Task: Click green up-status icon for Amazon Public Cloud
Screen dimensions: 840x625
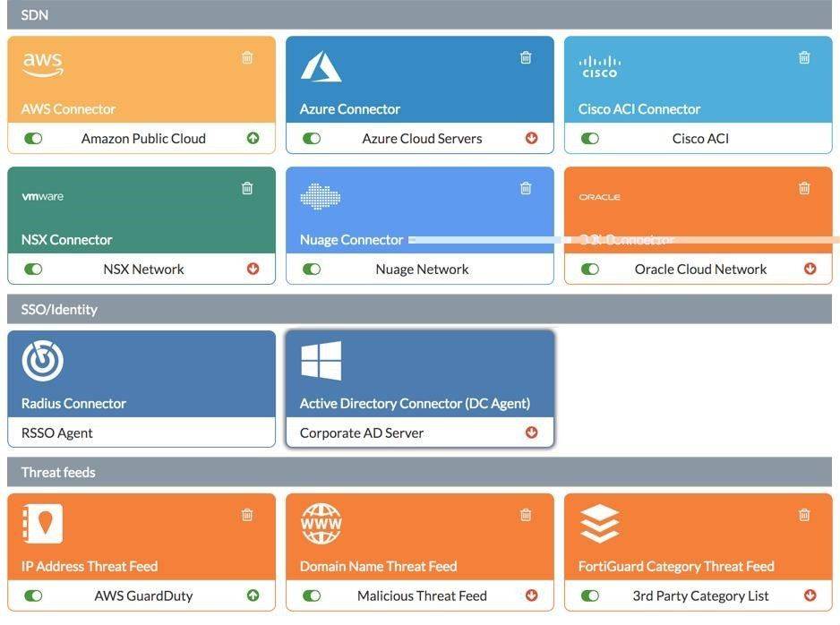Action: (253, 138)
